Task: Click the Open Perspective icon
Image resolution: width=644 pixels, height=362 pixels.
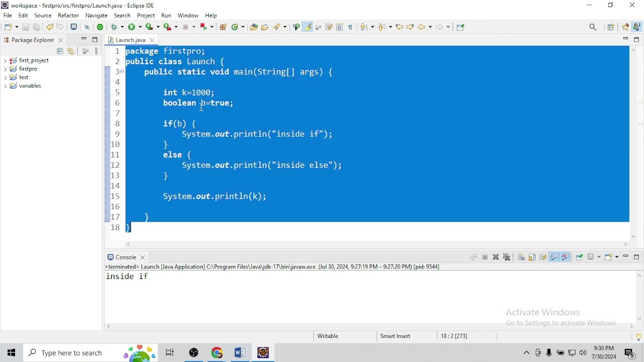Action: tap(612, 27)
